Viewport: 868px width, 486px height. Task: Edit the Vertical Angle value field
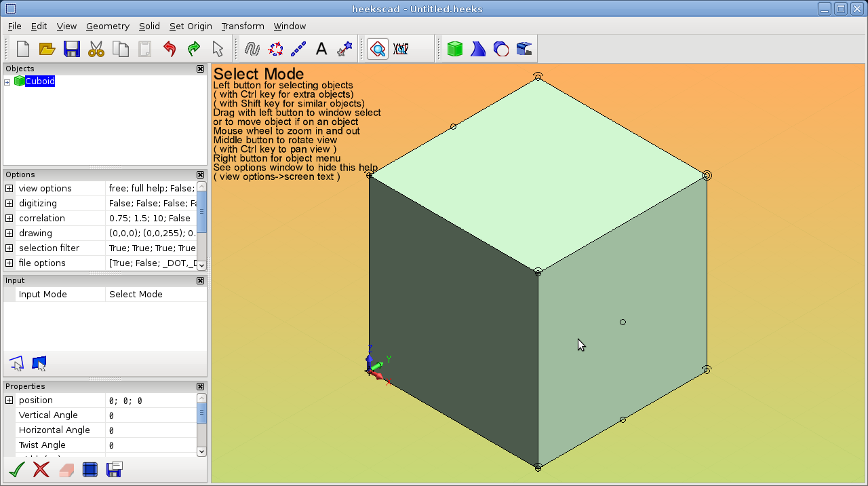tap(151, 415)
